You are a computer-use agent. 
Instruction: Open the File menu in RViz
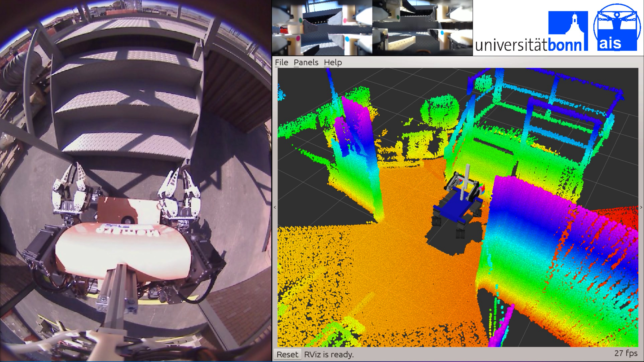281,62
